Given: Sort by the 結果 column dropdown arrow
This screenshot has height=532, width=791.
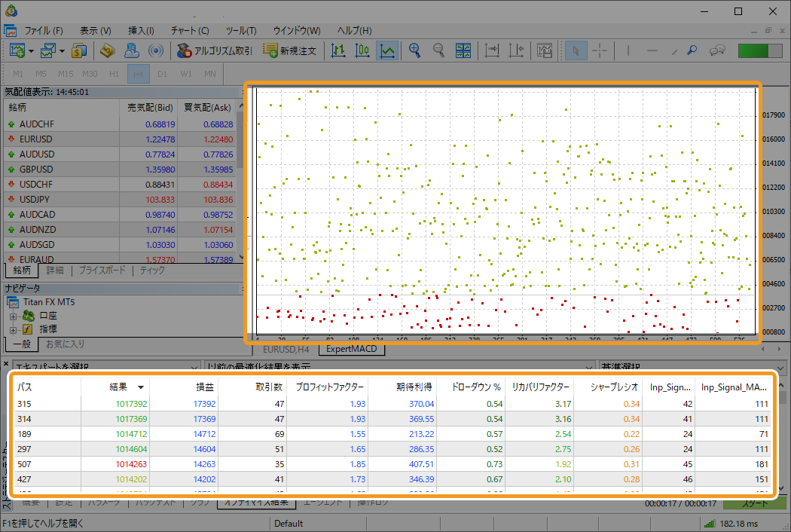Looking at the screenshot, I should click(x=141, y=387).
